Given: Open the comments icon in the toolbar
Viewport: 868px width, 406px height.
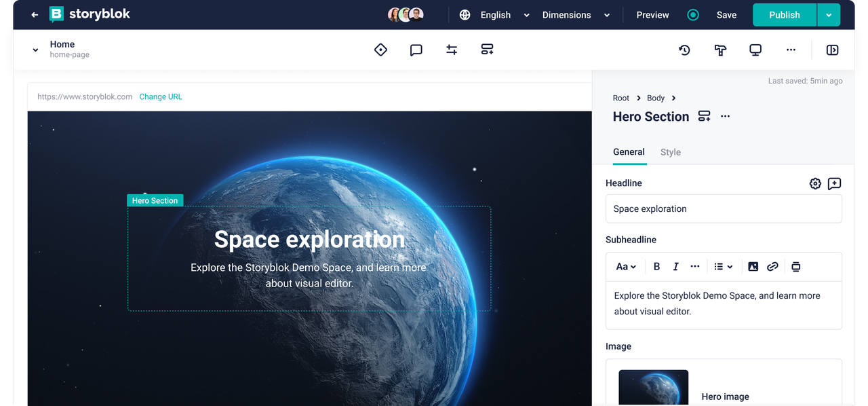Looking at the screenshot, I should (416, 50).
